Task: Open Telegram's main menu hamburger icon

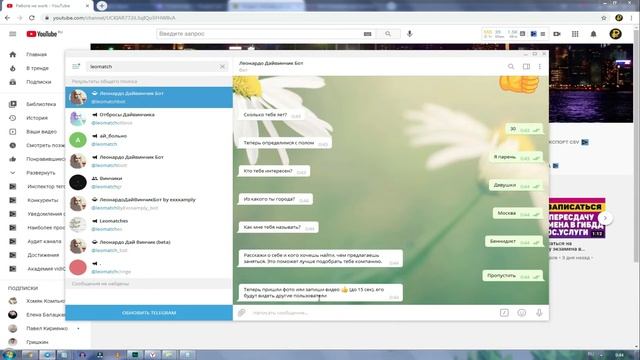Action: 76,66
